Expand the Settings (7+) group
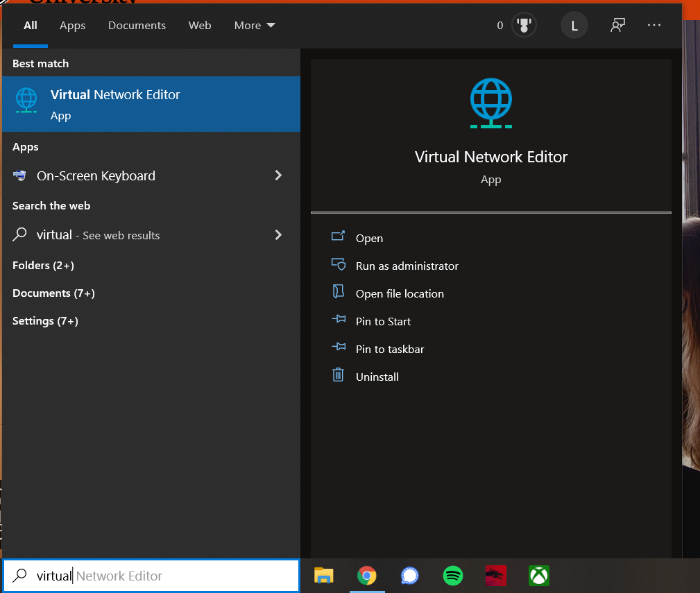The image size is (700, 593). click(x=45, y=321)
